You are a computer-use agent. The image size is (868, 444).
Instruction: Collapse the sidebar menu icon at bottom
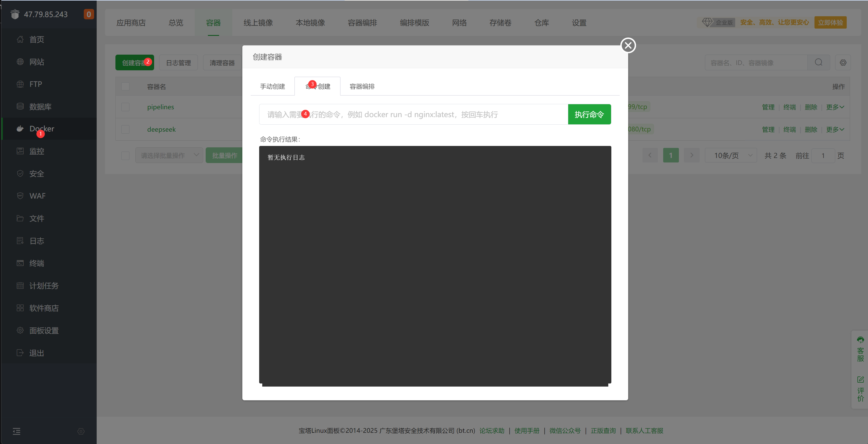tap(17, 431)
